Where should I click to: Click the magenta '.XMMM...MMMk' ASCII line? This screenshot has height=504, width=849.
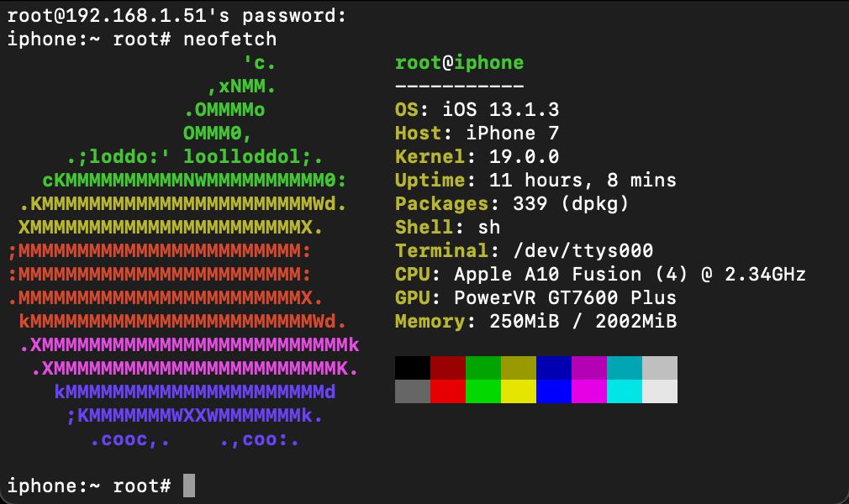tap(189, 345)
